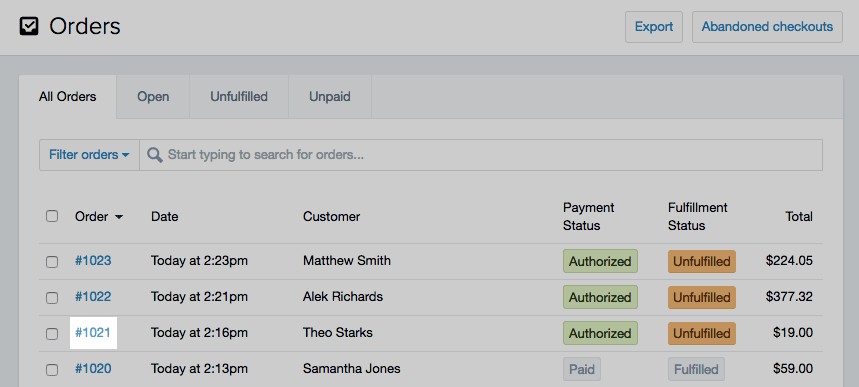Click the Orders checkmark icon in header
This screenshot has width=859, height=387.
pyautogui.click(x=29, y=26)
